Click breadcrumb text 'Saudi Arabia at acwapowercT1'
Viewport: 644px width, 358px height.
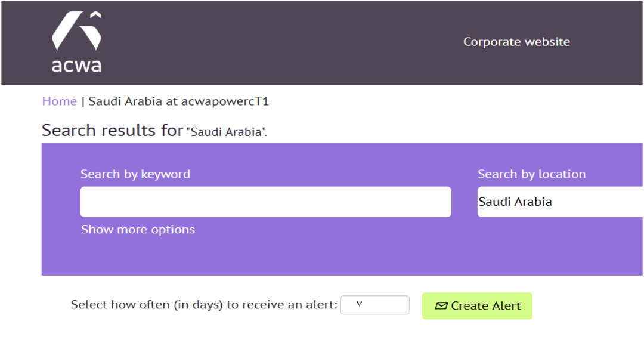pyautogui.click(x=179, y=101)
